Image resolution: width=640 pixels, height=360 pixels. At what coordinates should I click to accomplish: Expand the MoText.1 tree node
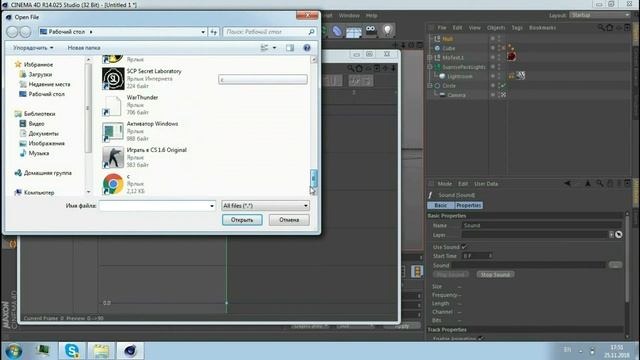coord(430,58)
